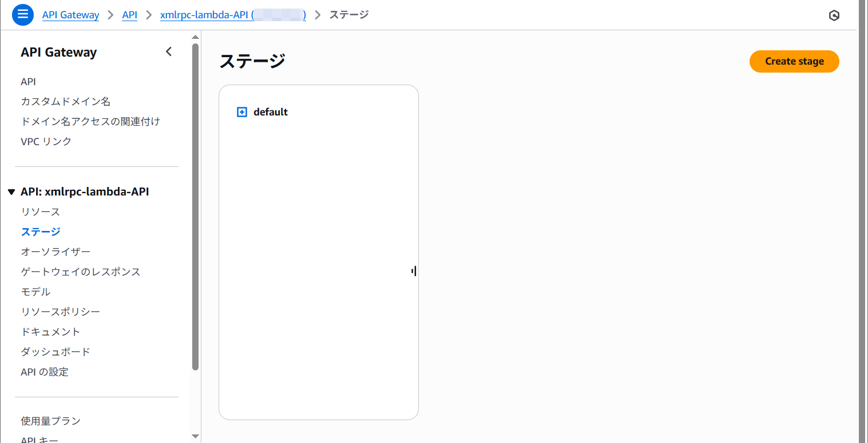Viewport: 868px width, 443px height.
Task: Open リソース in the sidebar
Action: 40,212
